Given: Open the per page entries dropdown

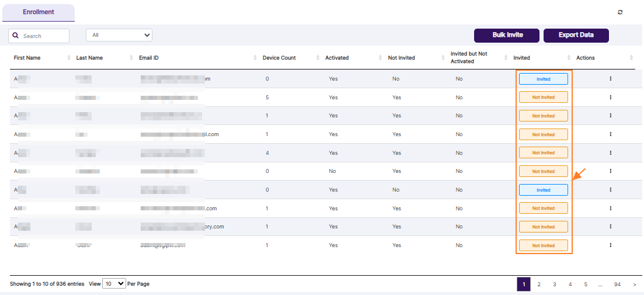Looking at the screenshot, I should (x=114, y=284).
